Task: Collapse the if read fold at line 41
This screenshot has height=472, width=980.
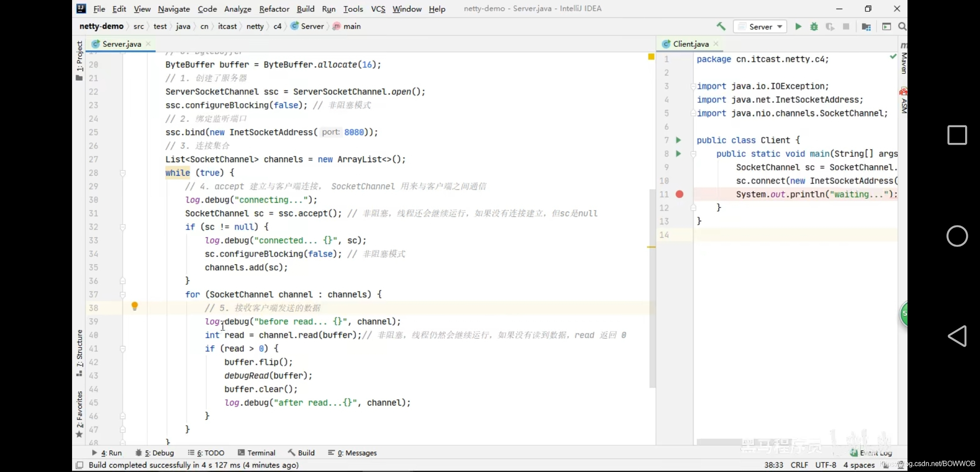Action: [123, 349]
